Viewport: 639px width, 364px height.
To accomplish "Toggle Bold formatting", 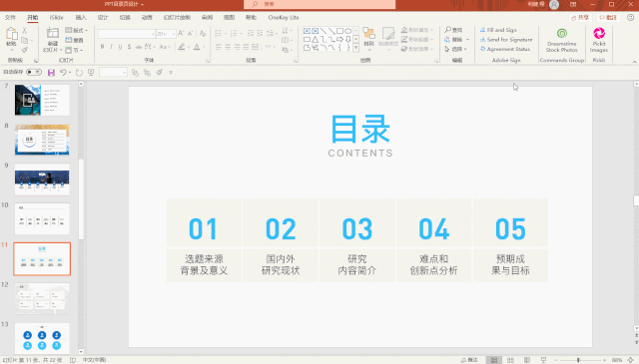I will pos(102,47).
